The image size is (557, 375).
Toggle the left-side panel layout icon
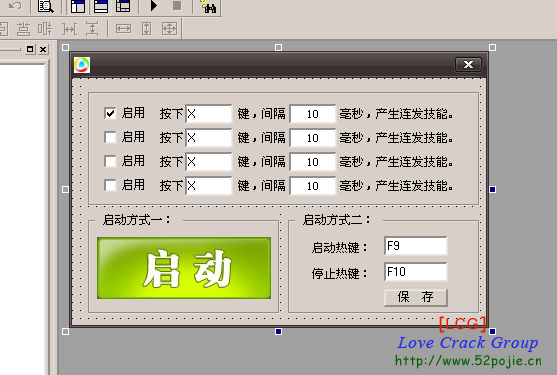coord(78,6)
